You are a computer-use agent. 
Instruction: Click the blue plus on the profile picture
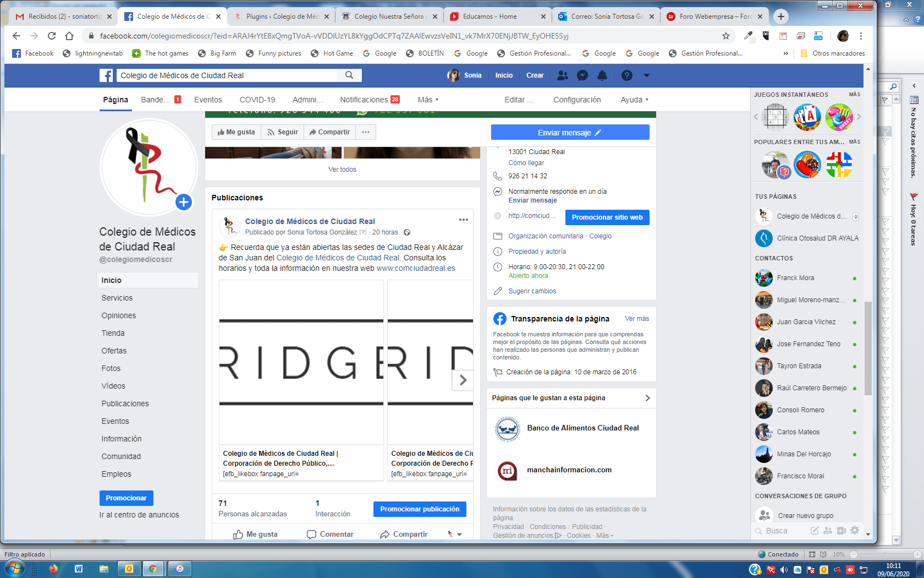184,202
